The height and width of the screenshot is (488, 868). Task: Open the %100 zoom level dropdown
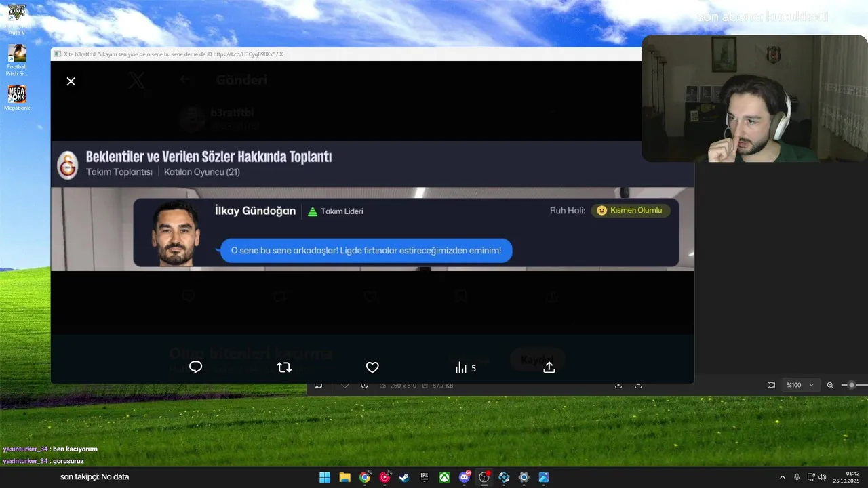tap(800, 385)
